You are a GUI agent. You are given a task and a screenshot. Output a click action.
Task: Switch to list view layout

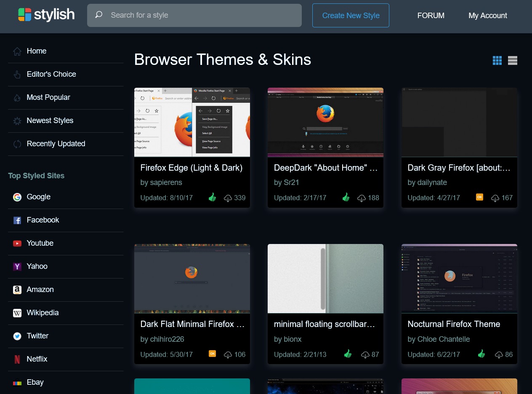pos(513,61)
